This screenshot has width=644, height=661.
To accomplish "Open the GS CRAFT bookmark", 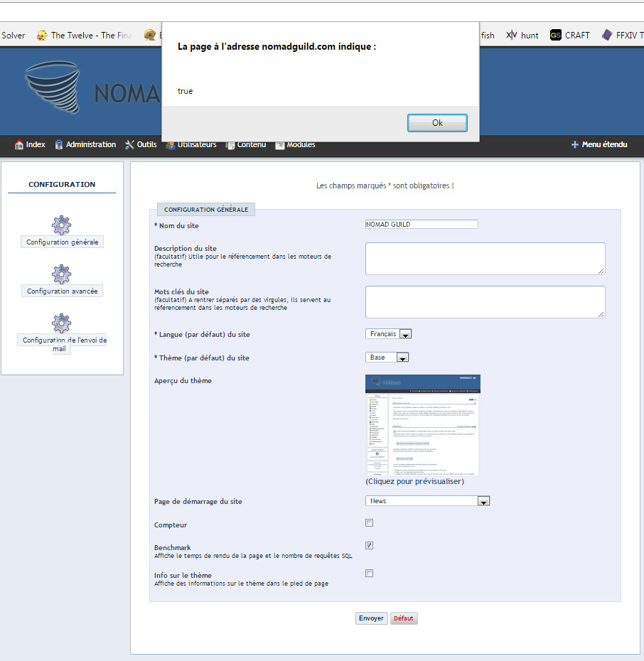I will (570, 35).
